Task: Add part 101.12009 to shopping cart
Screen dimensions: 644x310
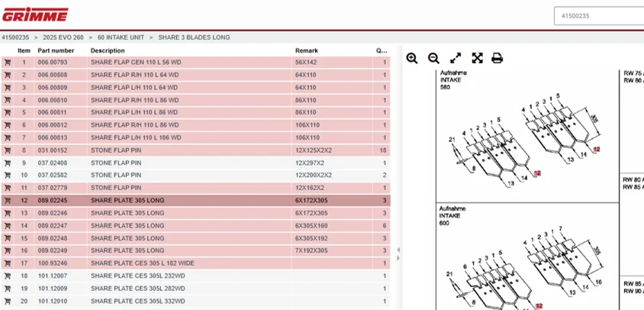Action: (8, 289)
